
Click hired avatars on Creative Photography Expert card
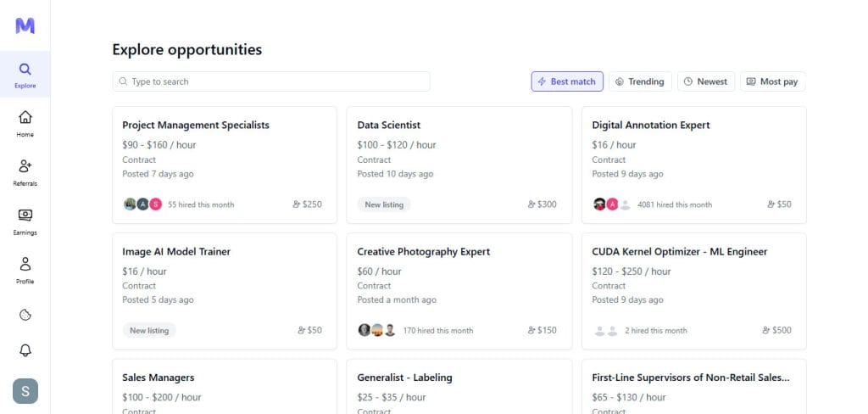(x=377, y=330)
